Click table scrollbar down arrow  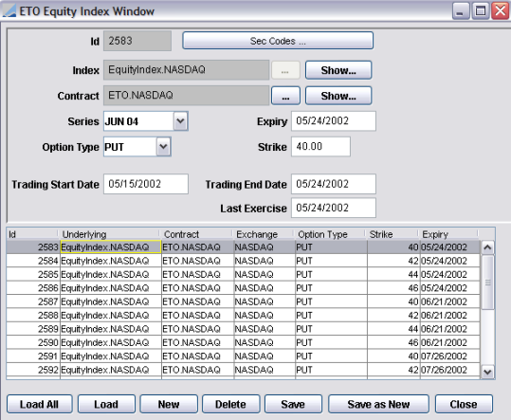(x=487, y=372)
